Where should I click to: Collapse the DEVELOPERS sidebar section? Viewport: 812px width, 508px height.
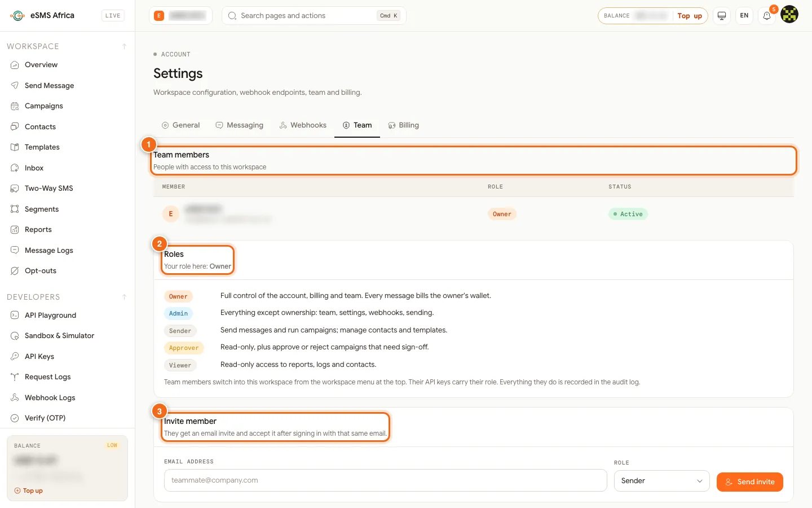pos(124,297)
